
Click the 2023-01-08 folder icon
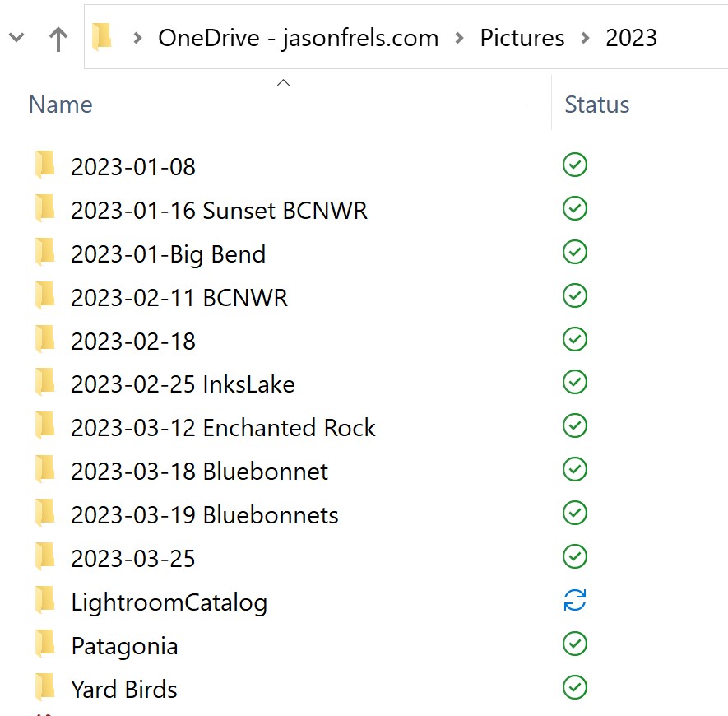[45, 165]
